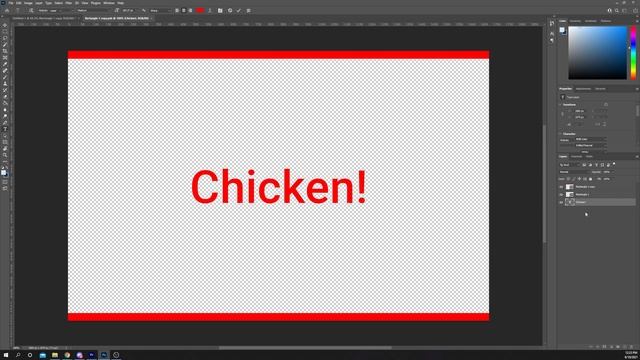Collapse the Transform section in Properties

click(560, 104)
